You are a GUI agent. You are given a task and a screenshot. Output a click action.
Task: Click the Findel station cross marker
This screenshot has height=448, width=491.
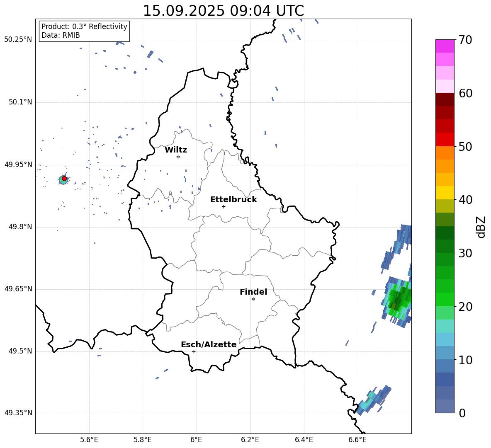tap(253, 299)
